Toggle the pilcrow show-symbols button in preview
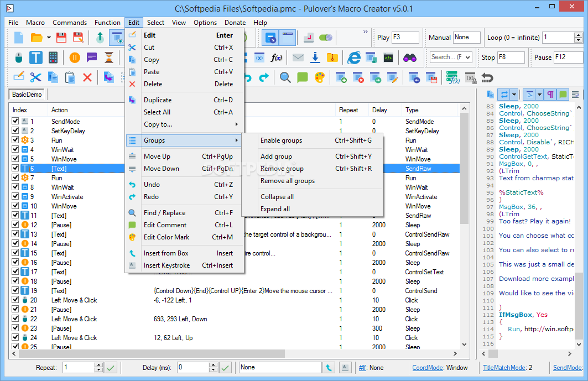Screen dimensions: 588x381 [x=550, y=95]
